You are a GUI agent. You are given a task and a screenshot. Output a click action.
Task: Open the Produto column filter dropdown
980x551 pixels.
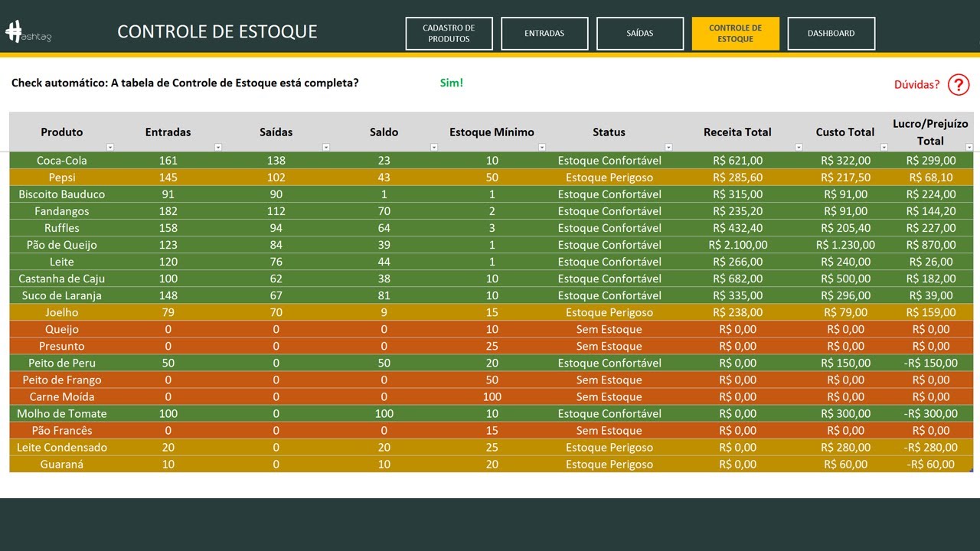109,147
